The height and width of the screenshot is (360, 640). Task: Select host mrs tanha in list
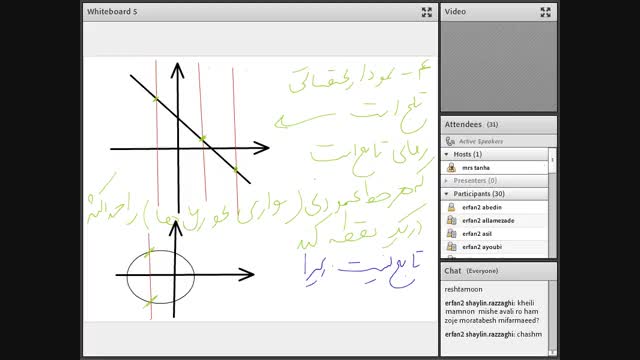pos(494,167)
